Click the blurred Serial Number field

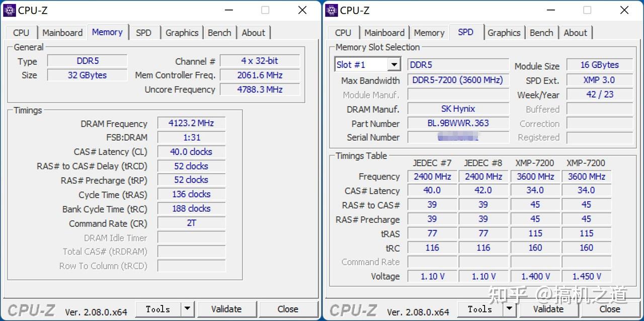tap(458, 137)
